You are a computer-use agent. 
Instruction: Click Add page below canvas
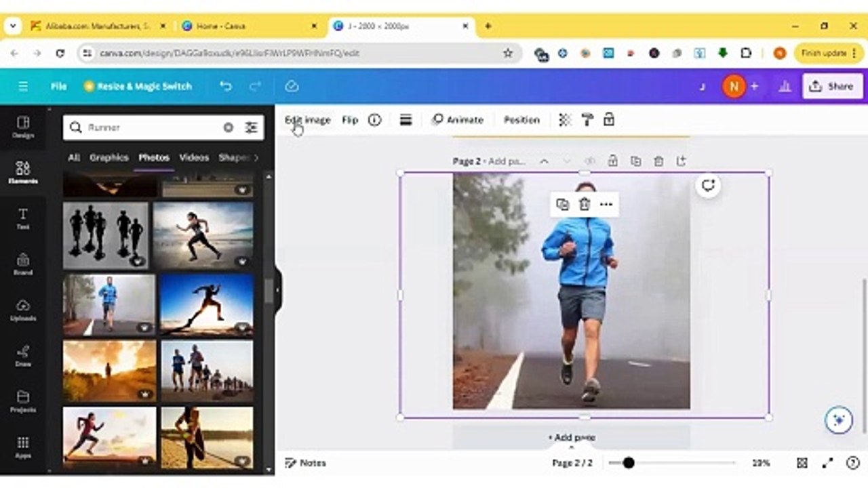572,438
